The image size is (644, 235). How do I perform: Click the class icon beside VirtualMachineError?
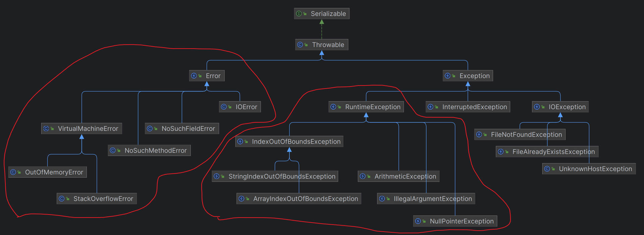point(46,128)
